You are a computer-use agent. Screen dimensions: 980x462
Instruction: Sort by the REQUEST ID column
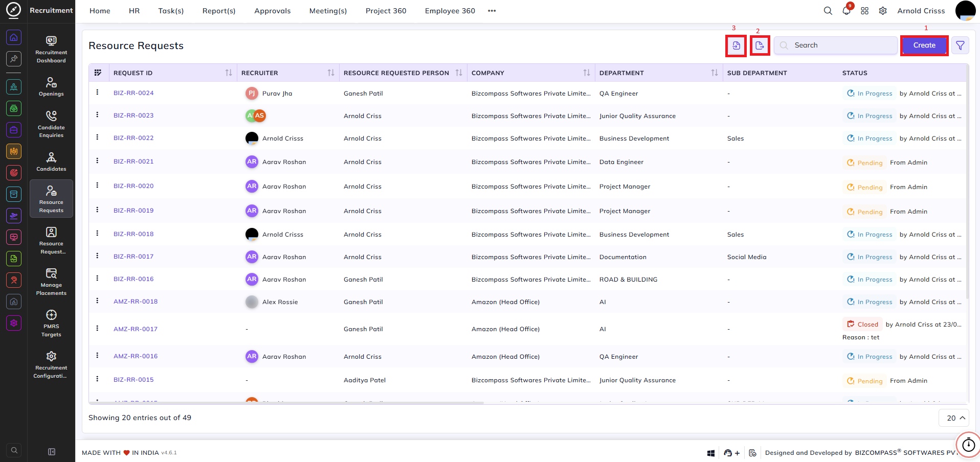229,73
